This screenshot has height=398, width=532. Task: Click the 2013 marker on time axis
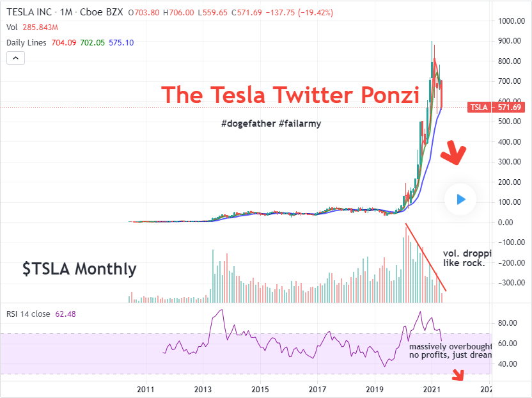coord(203,389)
